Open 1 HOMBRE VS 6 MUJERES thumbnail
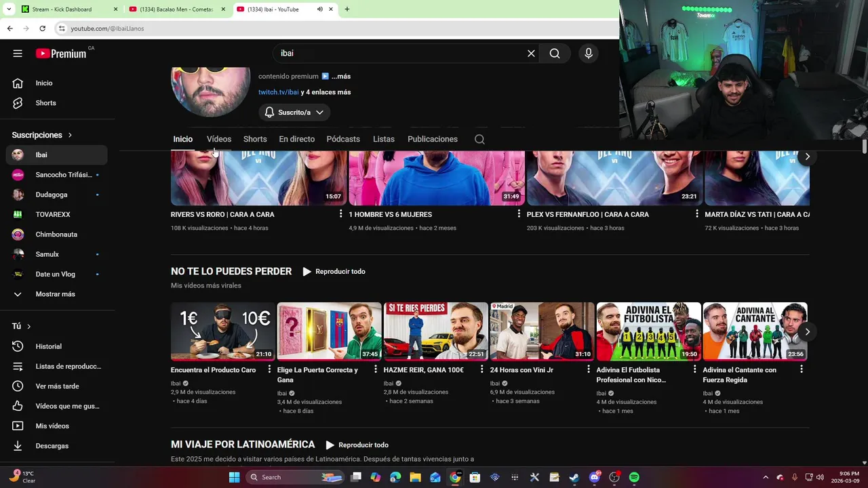The height and width of the screenshot is (488, 868). (x=437, y=178)
